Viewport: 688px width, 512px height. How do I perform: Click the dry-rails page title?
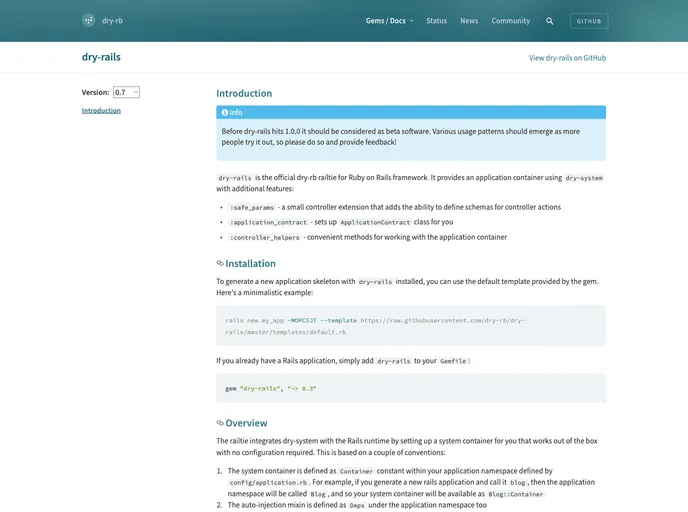101,57
